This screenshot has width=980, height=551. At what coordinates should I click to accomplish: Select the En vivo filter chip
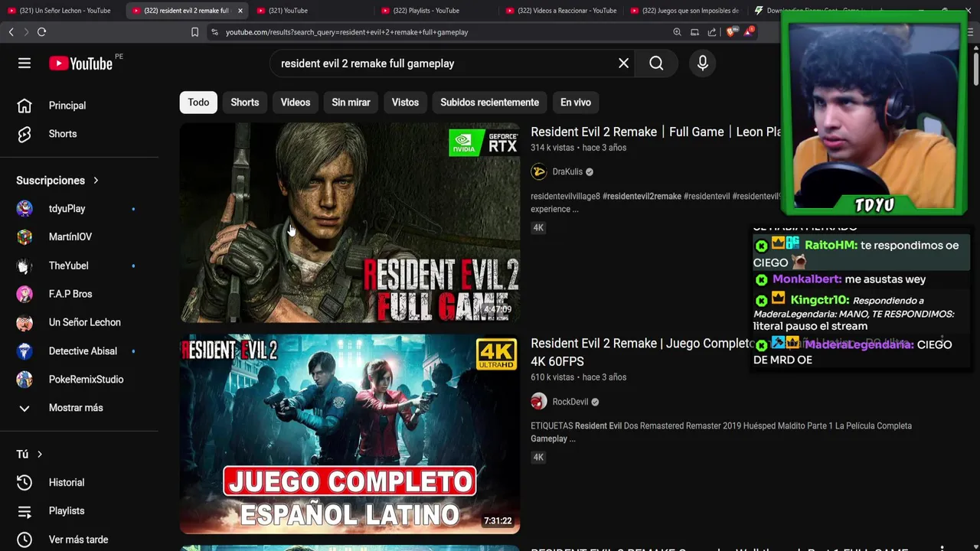[x=576, y=103]
